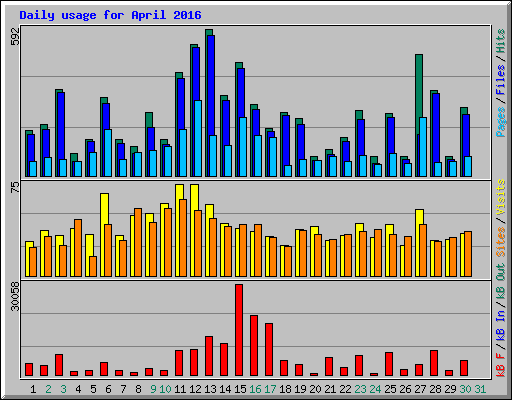Viewport: 512px width, 400px height.
Task: Click the red kB bar for day 16
Action: click(254, 346)
